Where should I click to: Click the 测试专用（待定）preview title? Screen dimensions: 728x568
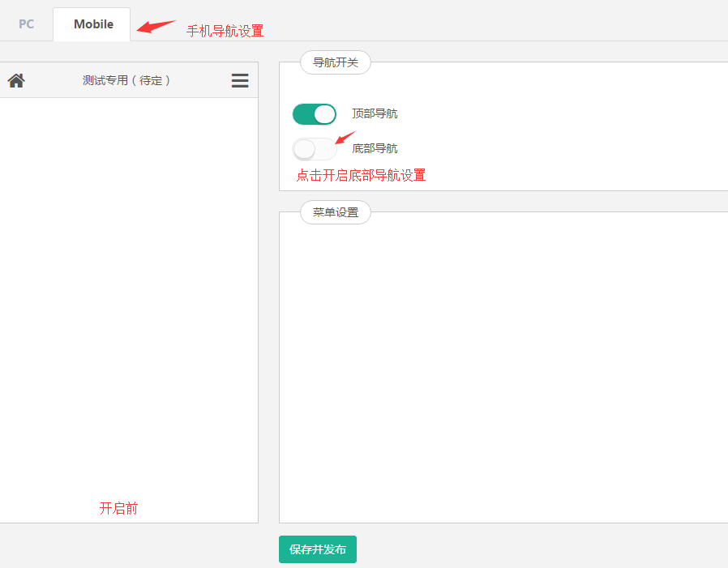click(126, 80)
